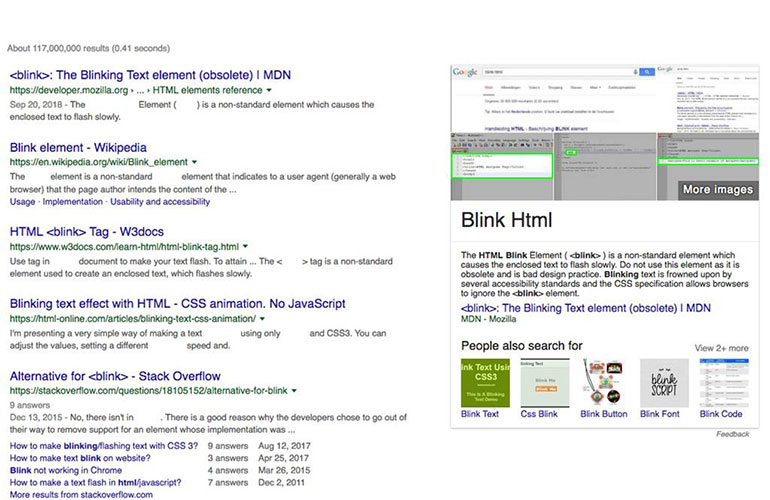
Task: Expand dropdown arrow beside en.wikipedia.org URL
Action: pyautogui.click(x=194, y=162)
